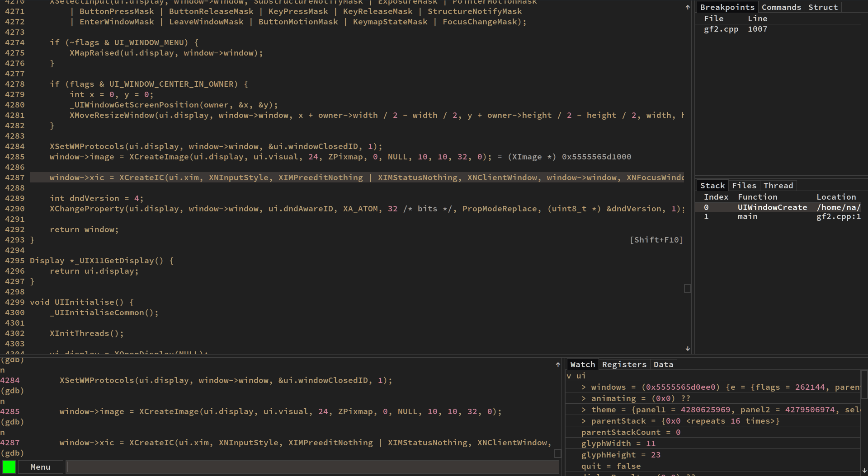Select stack frame 0 UIWindowCreate
Image resolution: width=868 pixels, height=476 pixels.
(x=778, y=207)
